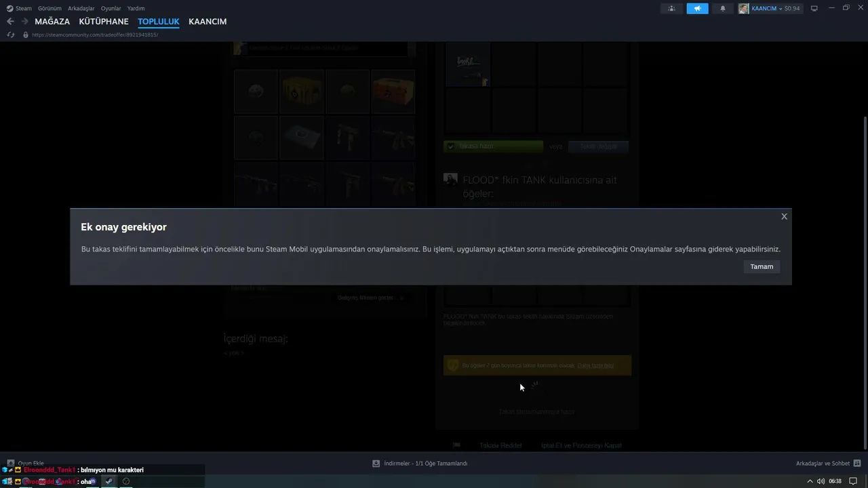Click İptal Et ve Pencereyi Kapat
The width and height of the screenshot is (868, 488).
pos(581,445)
